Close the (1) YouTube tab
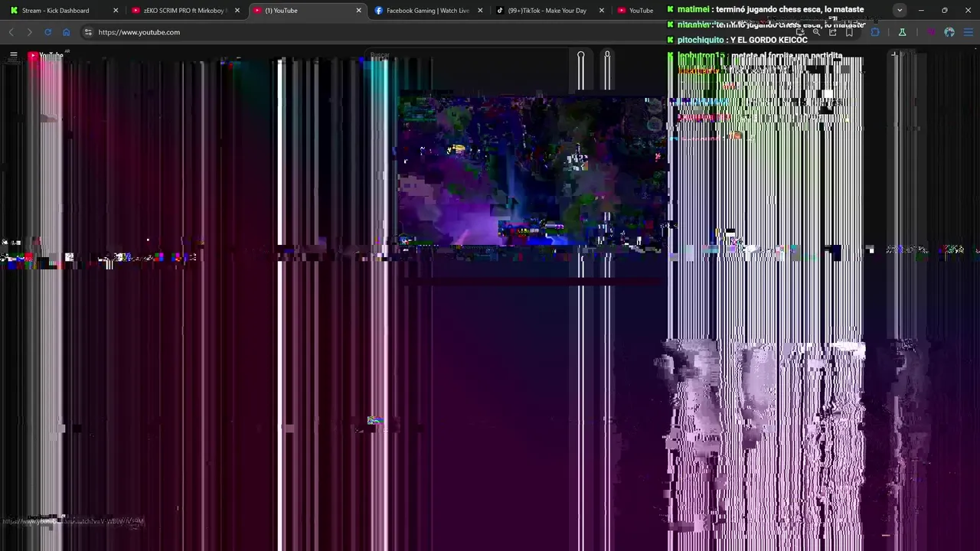 358,11
